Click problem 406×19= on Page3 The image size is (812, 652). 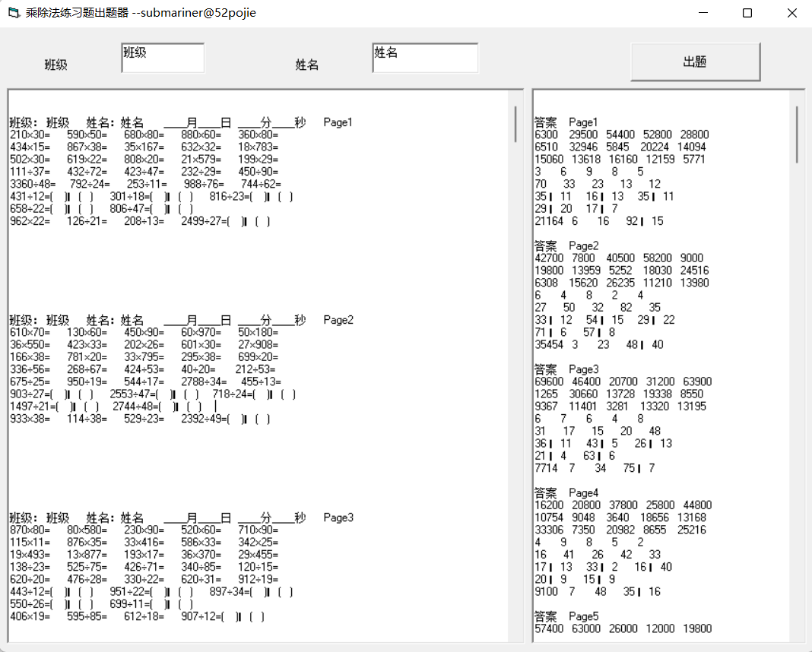click(x=30, y=616)
